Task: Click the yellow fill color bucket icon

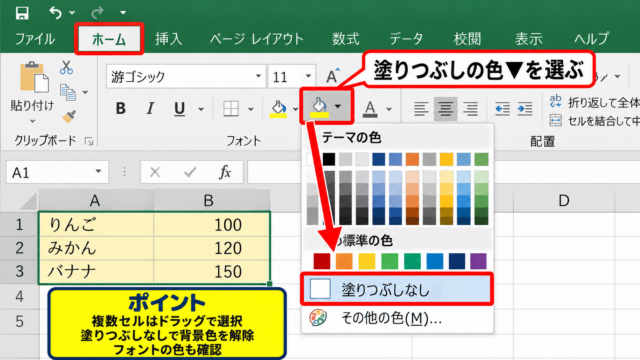Action: click(278, 109)
